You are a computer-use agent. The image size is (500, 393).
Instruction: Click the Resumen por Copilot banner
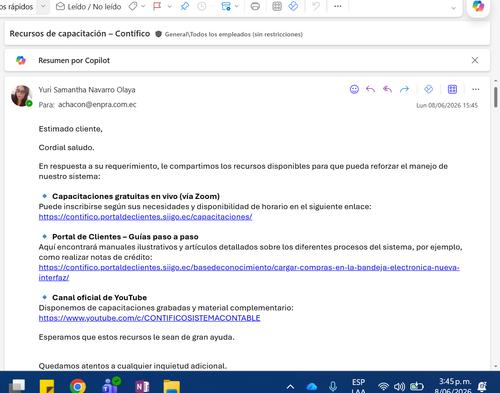point(247,60)
